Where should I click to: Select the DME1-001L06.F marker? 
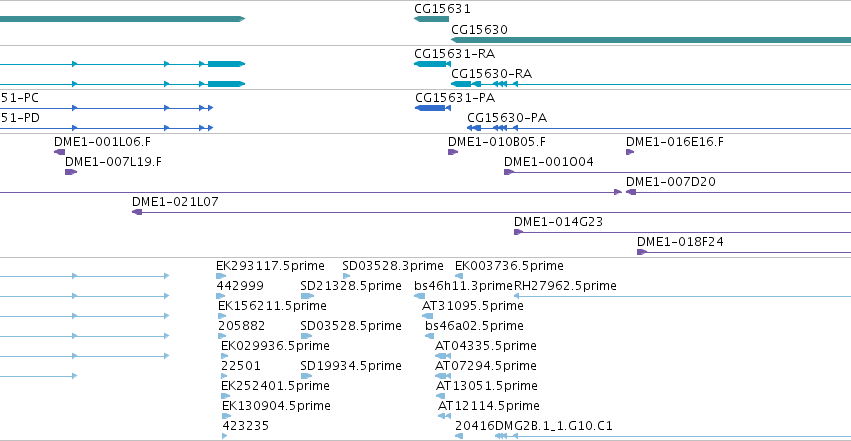[x=60, y=152]
